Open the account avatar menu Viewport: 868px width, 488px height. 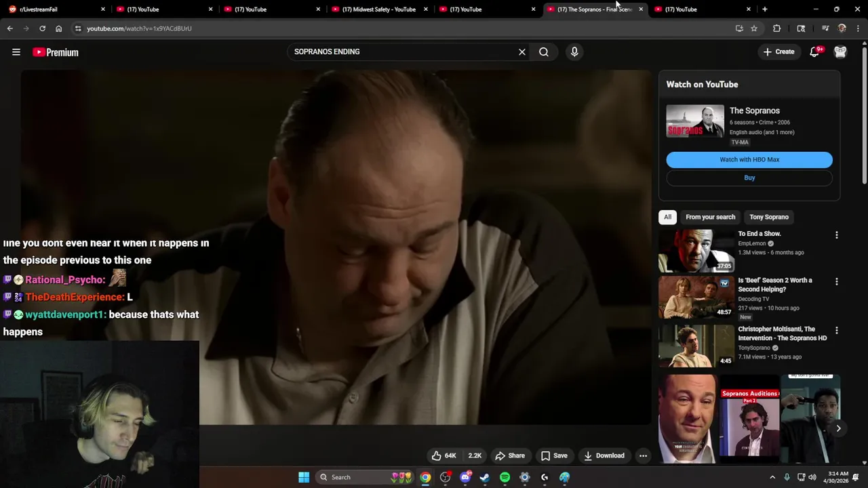pos(840,52)
